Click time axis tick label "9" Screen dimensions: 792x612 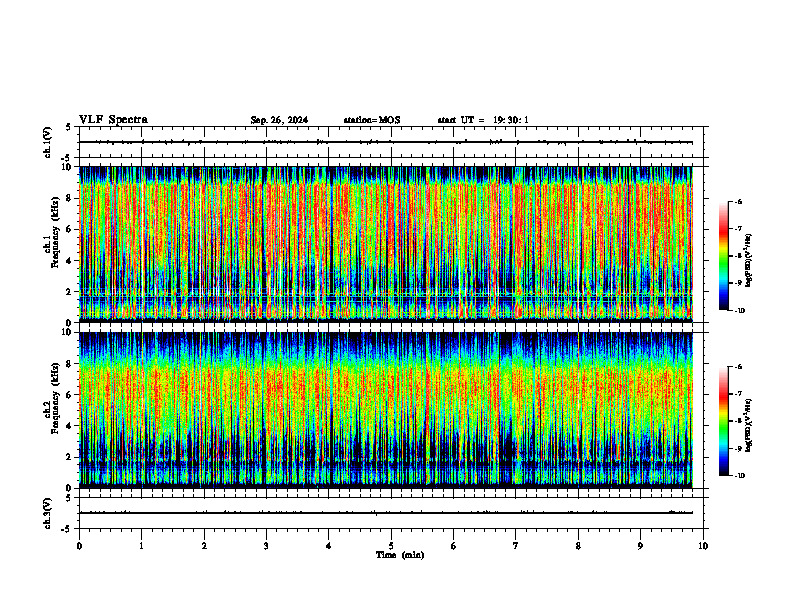point(640,546)
